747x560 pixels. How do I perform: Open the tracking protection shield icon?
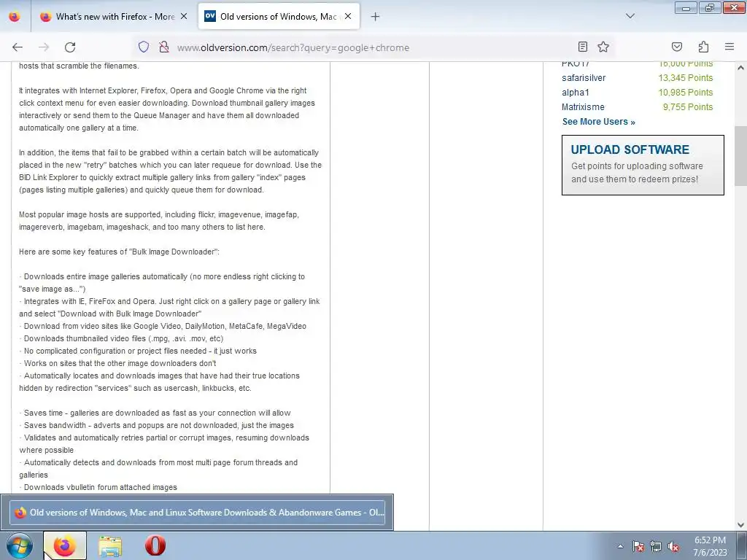tap(144, 47)
